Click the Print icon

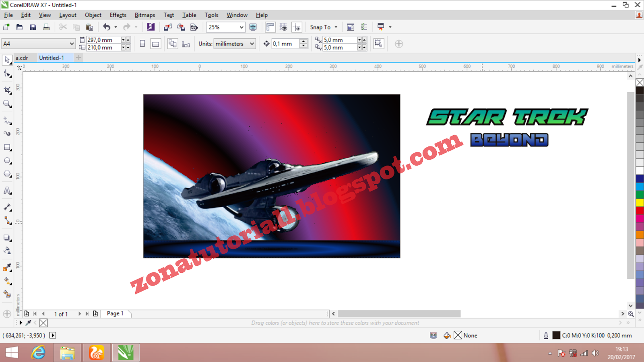46,27
